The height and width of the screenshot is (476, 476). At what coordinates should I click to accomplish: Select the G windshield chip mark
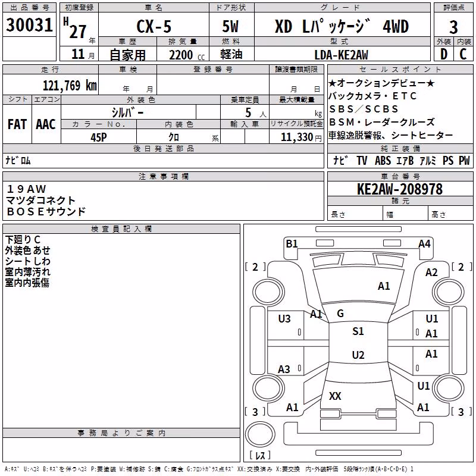[x=340, y=314]
